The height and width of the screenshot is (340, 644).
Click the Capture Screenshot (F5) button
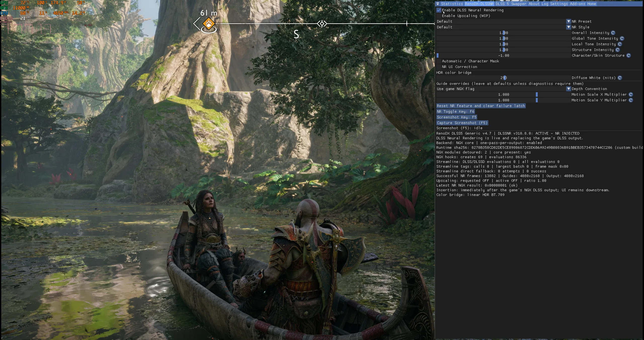click(462, 123)
